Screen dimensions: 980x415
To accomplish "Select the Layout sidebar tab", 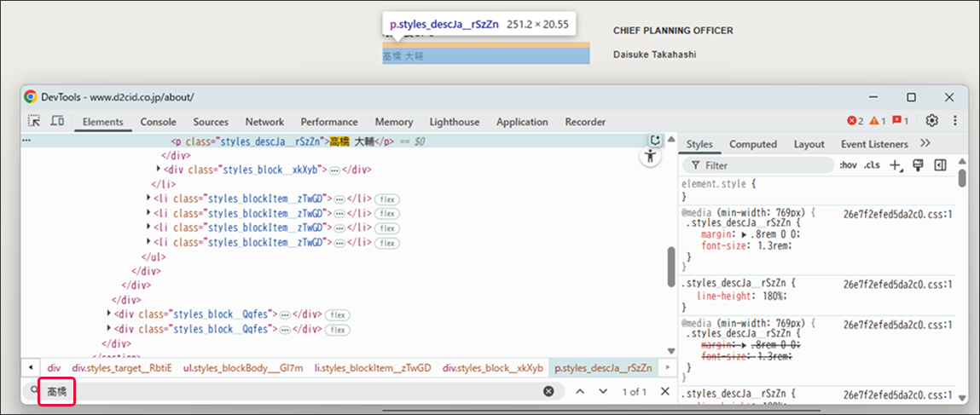I will 809,144.
